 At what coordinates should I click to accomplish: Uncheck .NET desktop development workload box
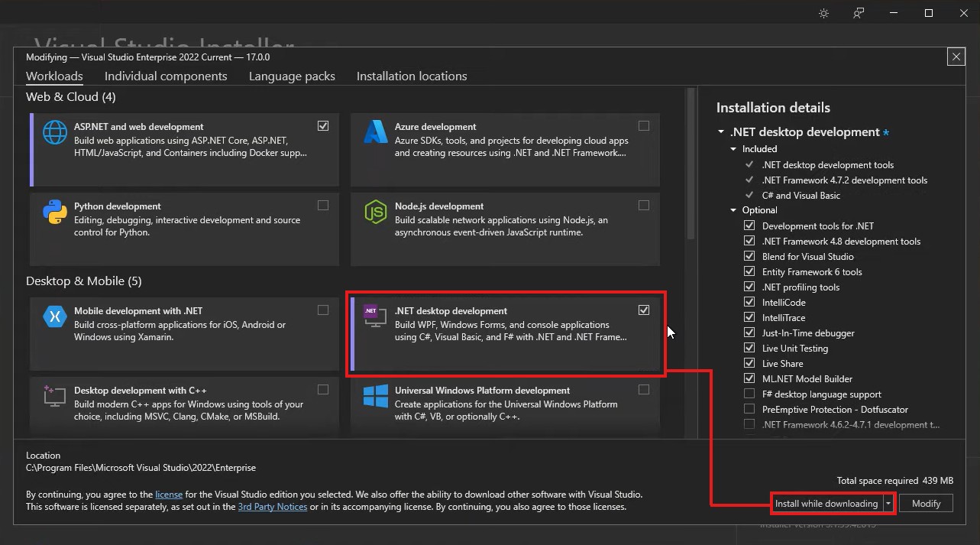(644, 310)
